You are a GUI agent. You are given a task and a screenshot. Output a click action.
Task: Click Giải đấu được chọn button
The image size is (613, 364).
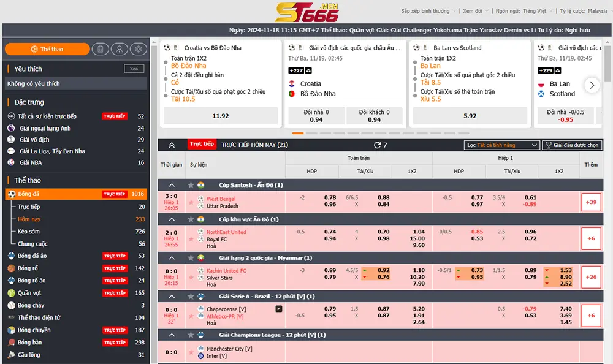point(572,145)
